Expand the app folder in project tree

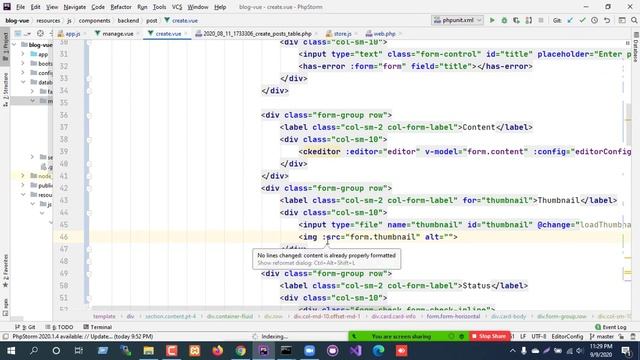(23, 54)
